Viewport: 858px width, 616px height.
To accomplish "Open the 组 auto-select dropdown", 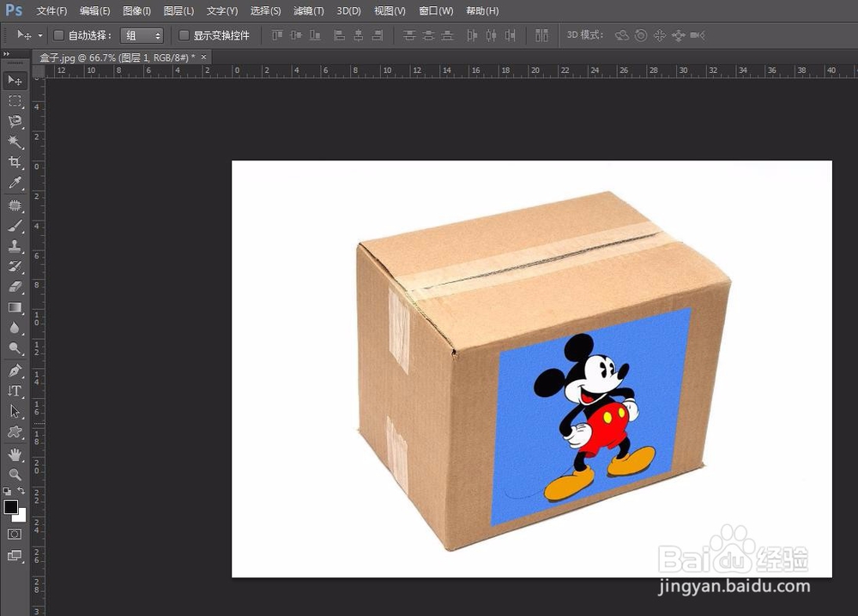I will click(142, 35).
